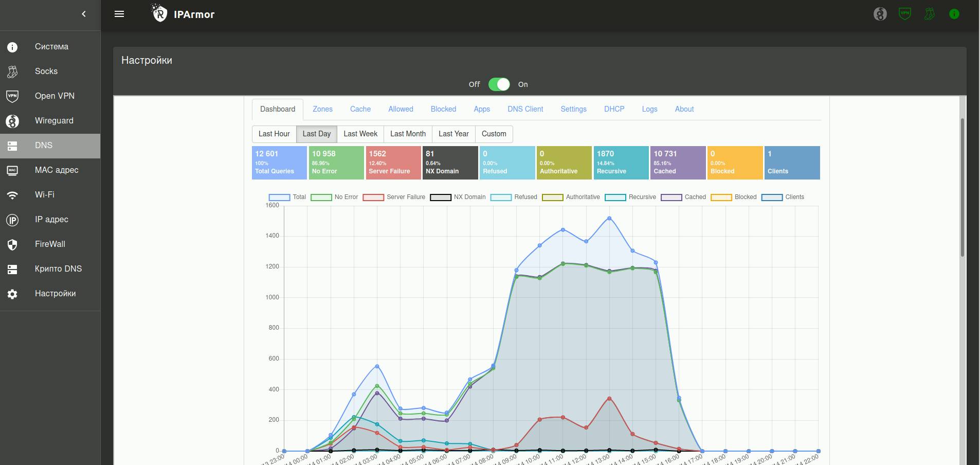The width and height of the screenshot is (980, 465).
Task: Click the hamburger menu icon
Action: click(x=119, y=14)
